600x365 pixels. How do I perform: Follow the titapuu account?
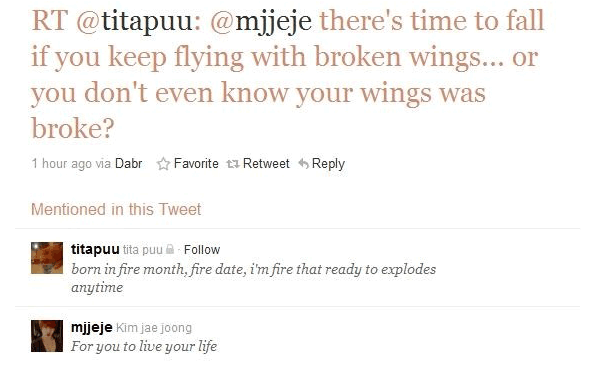[x=202, y=250]
